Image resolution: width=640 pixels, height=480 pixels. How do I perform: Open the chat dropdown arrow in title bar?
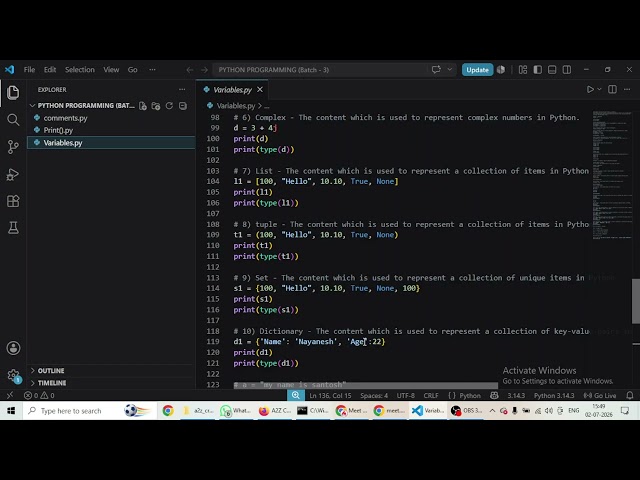point(449,69)
